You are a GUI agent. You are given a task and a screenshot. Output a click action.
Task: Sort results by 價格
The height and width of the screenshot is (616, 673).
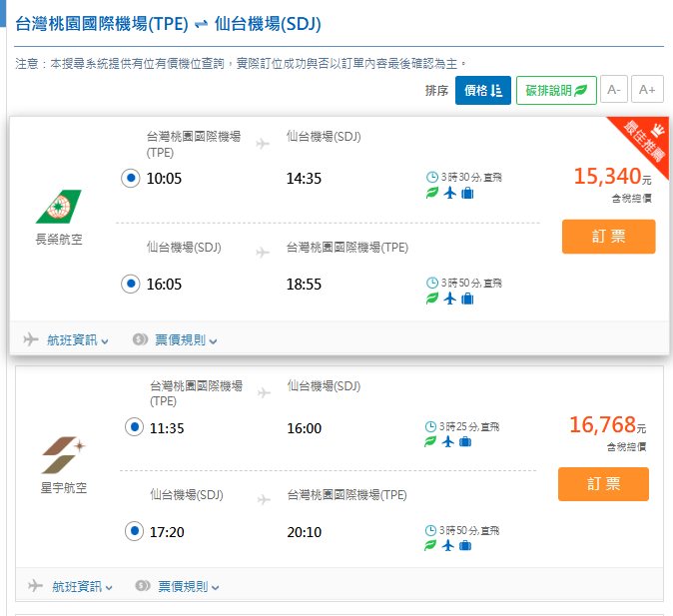coord(483,90)
